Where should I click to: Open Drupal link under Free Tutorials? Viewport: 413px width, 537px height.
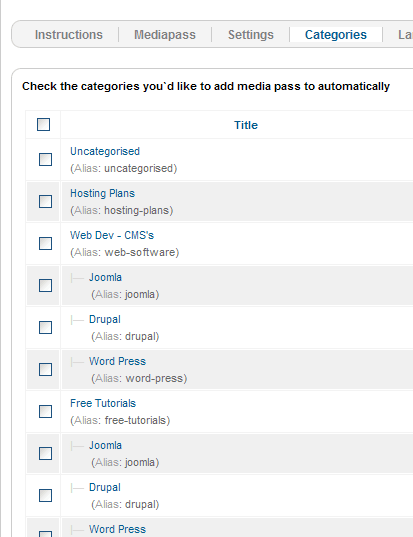tap(105, 487)
